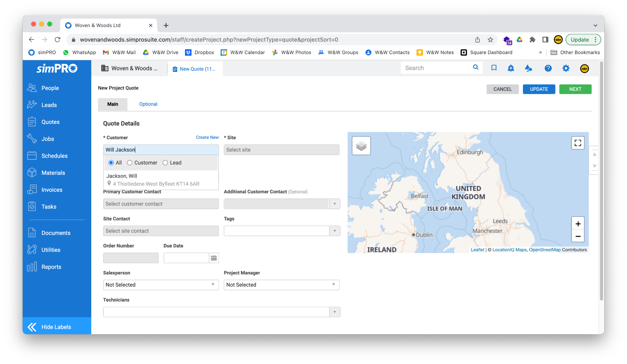Switch to the Optional tab
Image resolution: width=627 pixels, height=364 pixels.
click(148, 104)
